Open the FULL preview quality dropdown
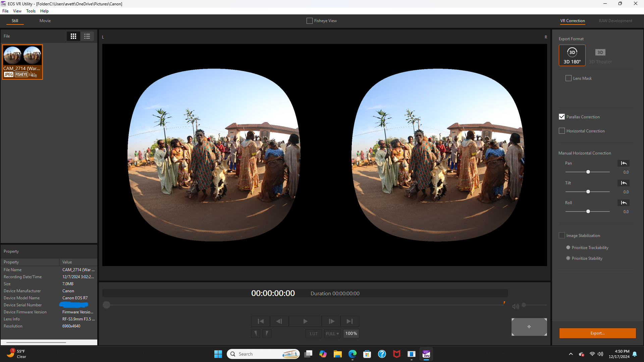Viewport: 644px width, 362px height. coord(332,334)
